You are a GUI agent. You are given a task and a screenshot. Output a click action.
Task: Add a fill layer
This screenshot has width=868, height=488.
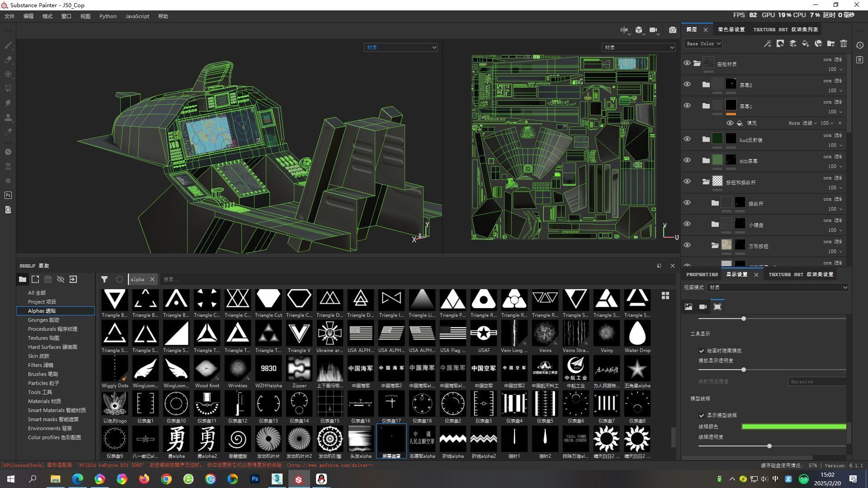tap(805, 43)
